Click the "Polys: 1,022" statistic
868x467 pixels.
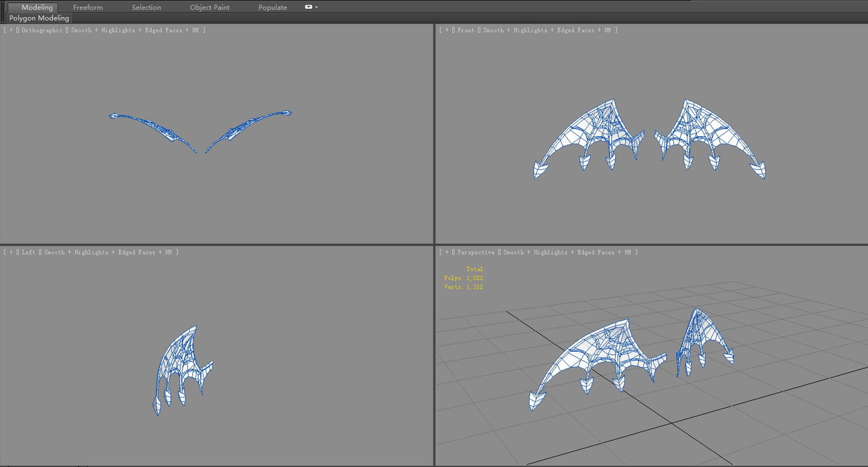(x=463, y=278)
